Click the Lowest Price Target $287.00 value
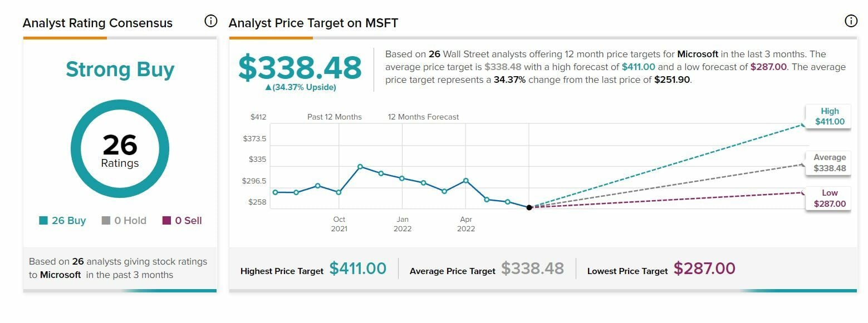 704,269
